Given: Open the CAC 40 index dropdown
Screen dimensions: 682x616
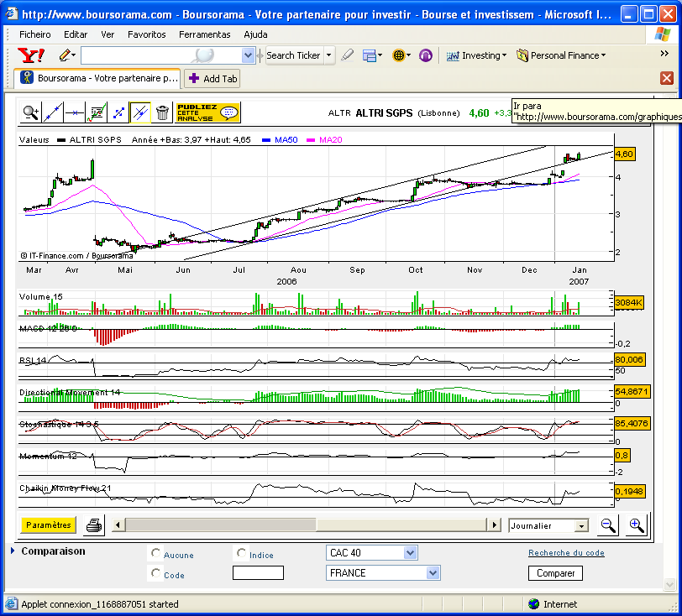Looking at the screenshot, I should tap(371, 553).
